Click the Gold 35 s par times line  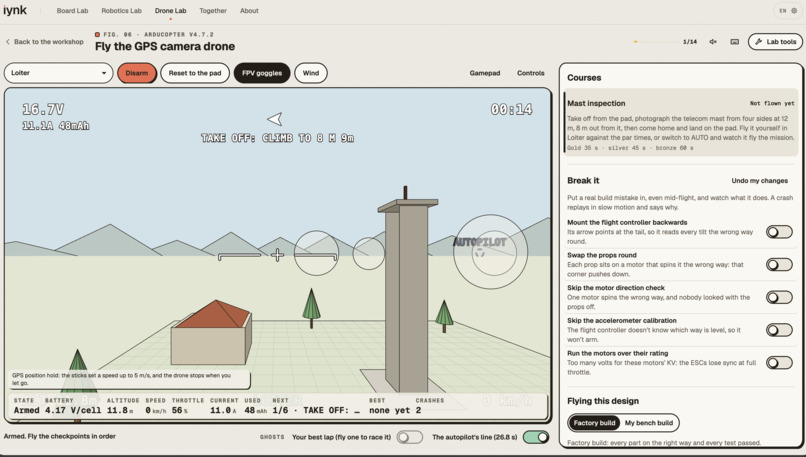(630, 148)
